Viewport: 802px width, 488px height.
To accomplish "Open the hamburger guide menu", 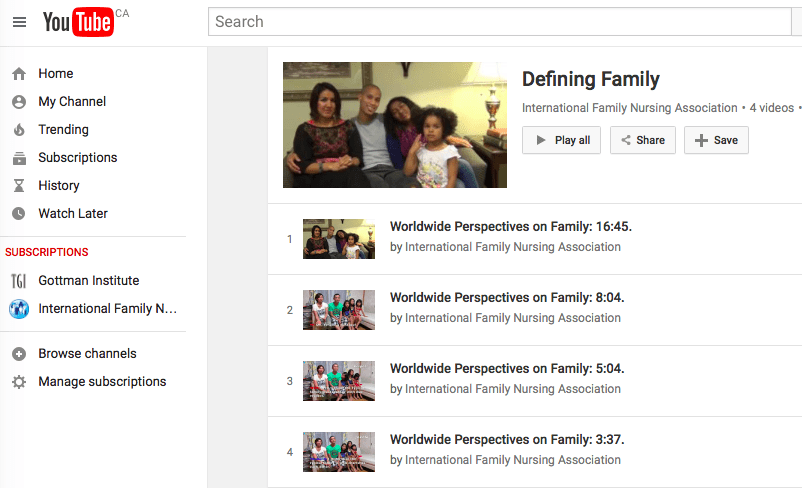I will pyautogui.click(x=19, y=22).
